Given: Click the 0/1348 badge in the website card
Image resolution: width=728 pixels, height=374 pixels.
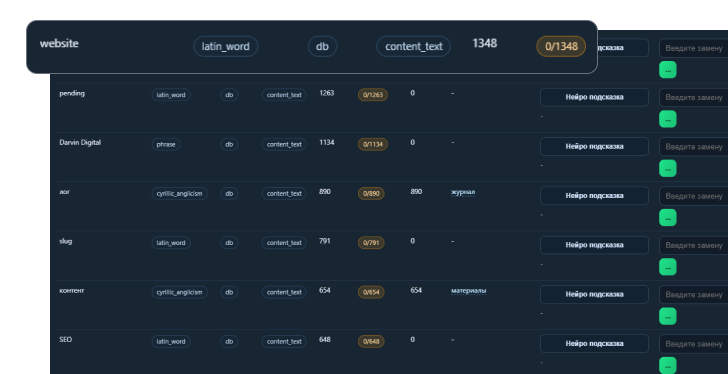Looking at the screenshot, I should pyautogui.click(x=561, y=46).
